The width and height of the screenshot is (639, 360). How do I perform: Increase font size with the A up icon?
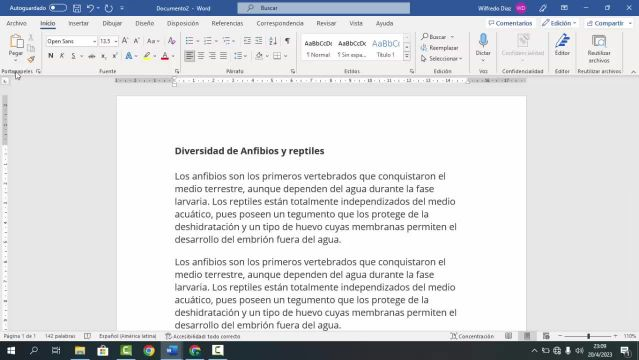125,41
